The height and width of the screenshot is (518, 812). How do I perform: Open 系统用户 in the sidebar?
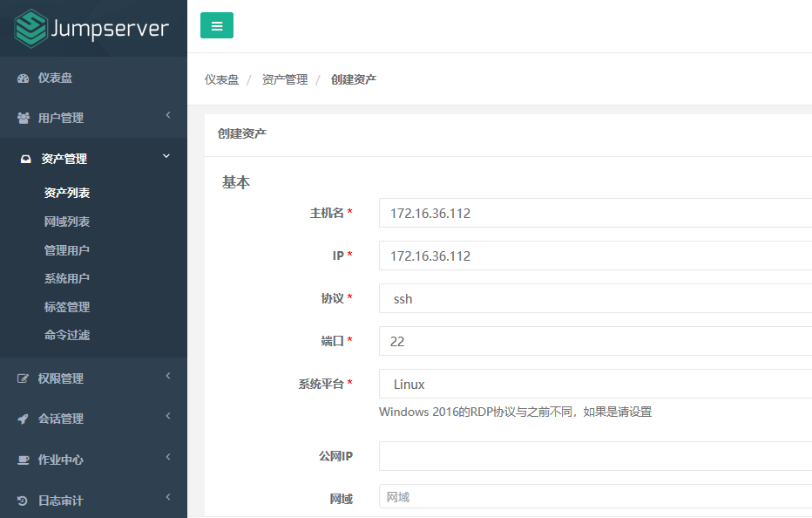(x=67, y=278)
